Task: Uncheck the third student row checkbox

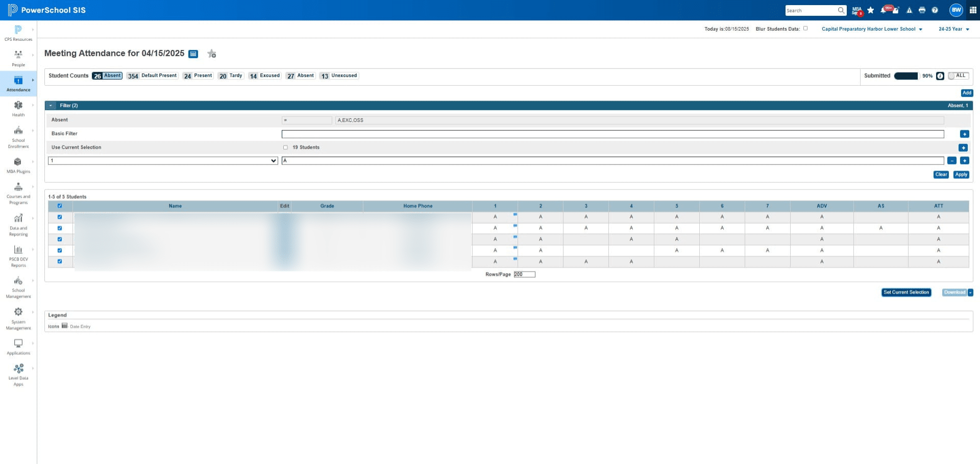Action: 60,239
